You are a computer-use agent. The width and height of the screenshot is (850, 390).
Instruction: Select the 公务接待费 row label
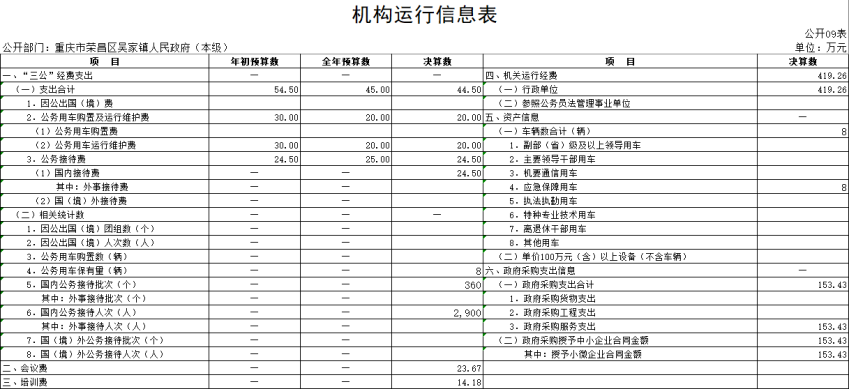(60, 159)
